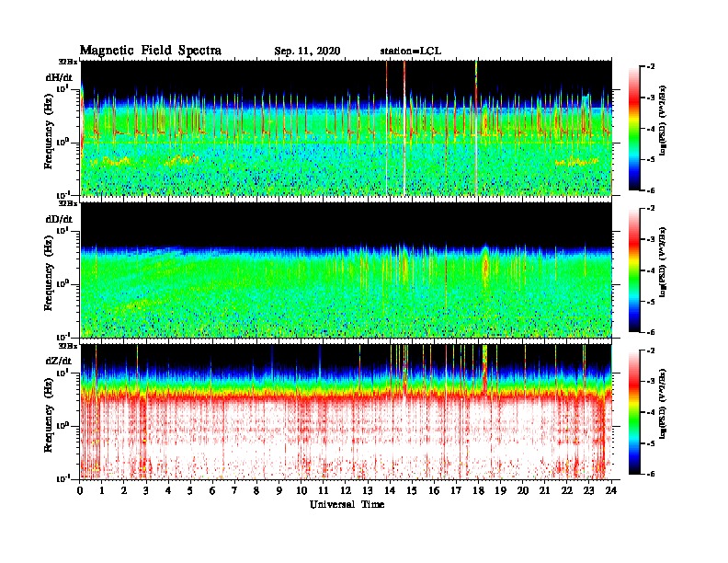Viewport: 728px width, 563px height.
Task: Click hour tick label "15" on time axis
Action: pos(412,490)
